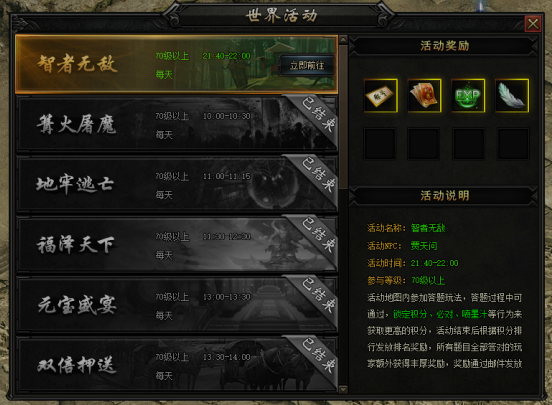Click the 立即前往 go-now button
Viewport: 552px width, 405px height.
click(x=307, y=65)
